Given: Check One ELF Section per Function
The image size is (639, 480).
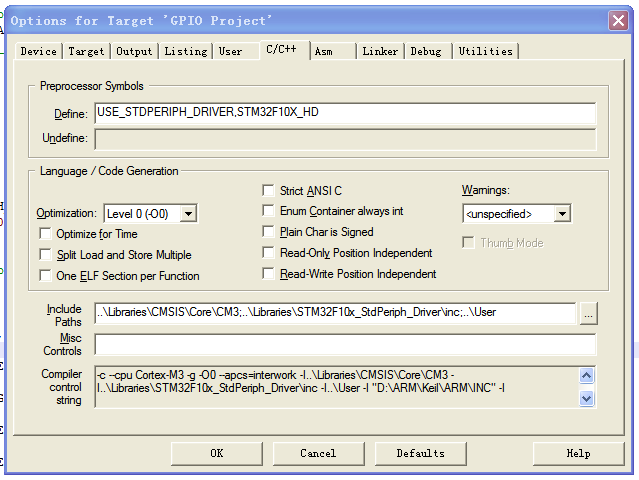Looking at the screenshot, I should [x=46, y=276].
